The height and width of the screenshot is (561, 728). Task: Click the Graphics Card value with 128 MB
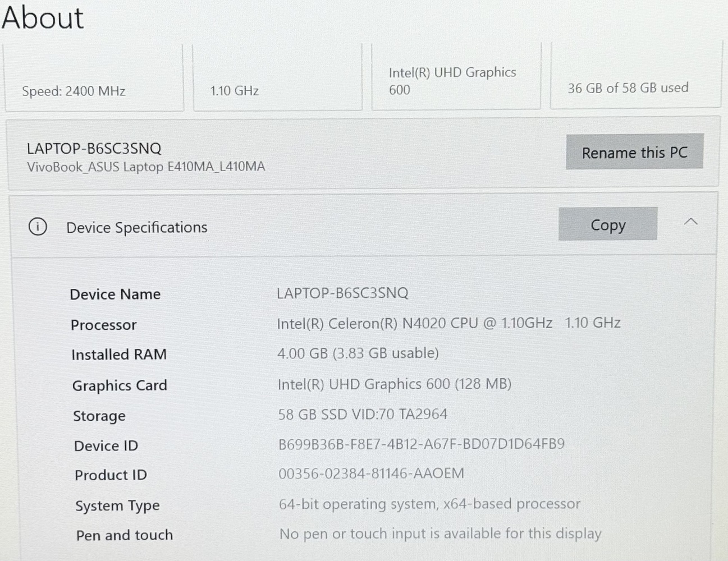click(x=394, y=384)
